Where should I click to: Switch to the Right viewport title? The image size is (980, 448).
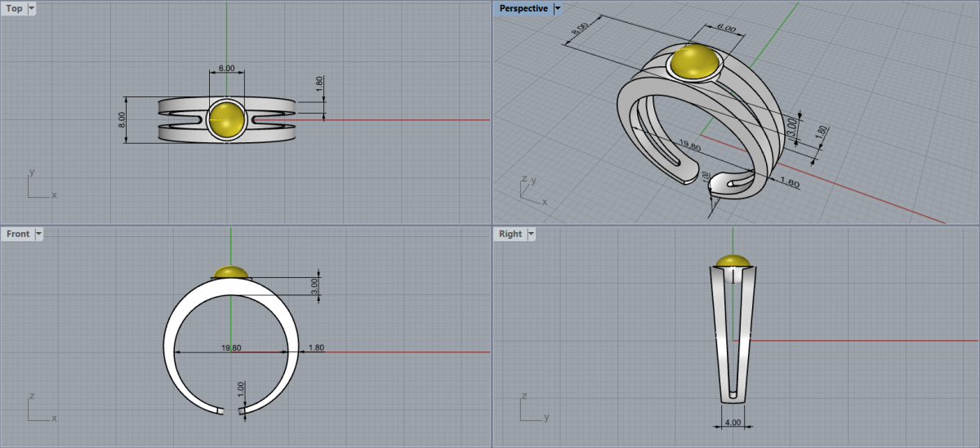[x=510, y=234]
